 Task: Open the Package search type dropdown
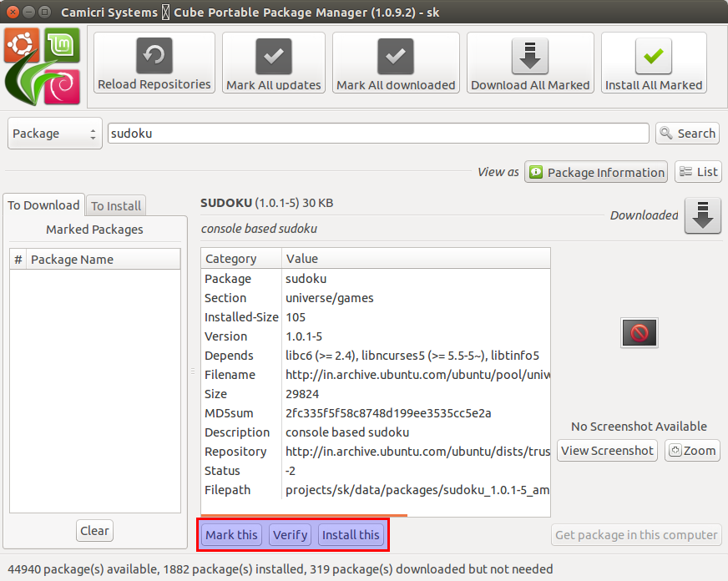(55, 134)
